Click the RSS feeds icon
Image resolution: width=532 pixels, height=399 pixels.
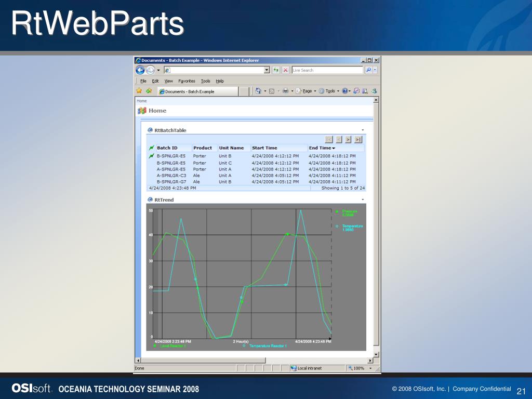pos(271,91)
